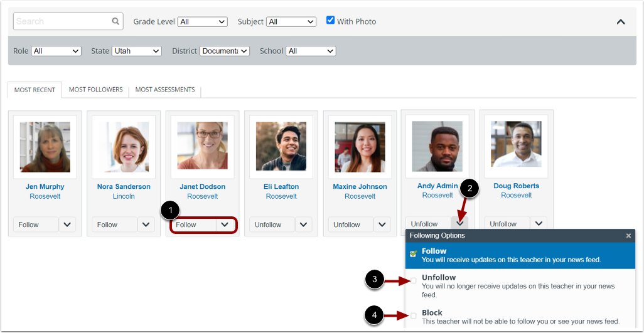Image resolution: width=644 pixels, height=333 pixels.
Task: Click Roosevelt school link under Maxine Johnson
Action: tap(360, 196)
